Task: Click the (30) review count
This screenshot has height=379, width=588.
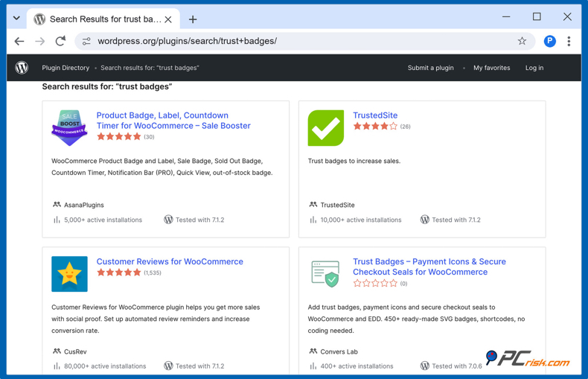Action: [149, 137]
